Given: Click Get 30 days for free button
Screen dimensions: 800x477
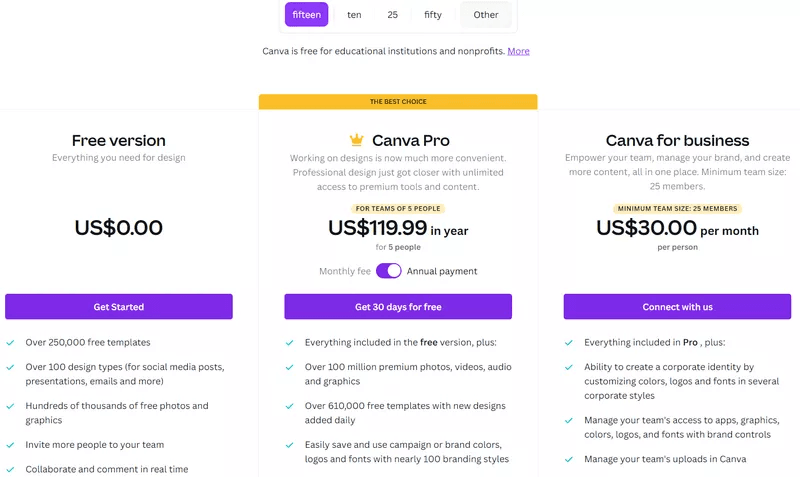Looking at the screenshot, I should tap(398, 307).
